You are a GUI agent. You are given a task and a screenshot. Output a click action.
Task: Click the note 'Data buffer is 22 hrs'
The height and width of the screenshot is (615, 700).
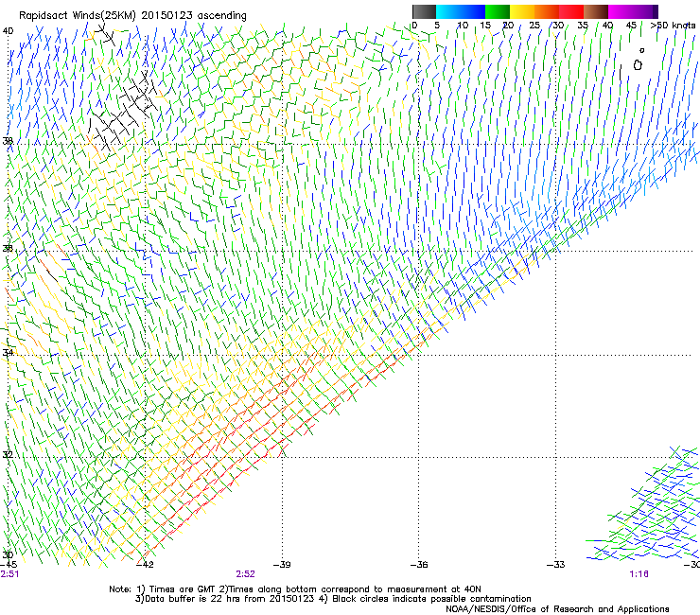[192, 599]
